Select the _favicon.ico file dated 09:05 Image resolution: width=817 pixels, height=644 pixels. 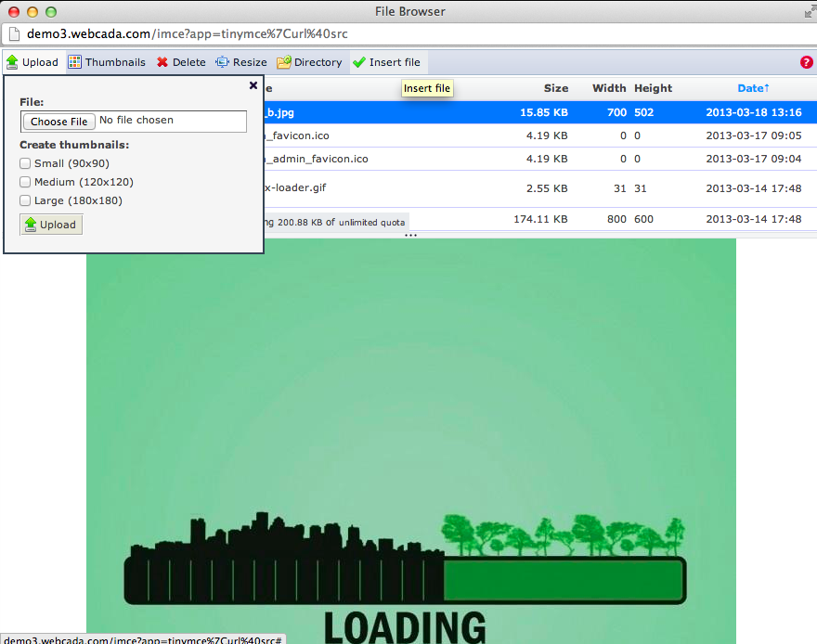pos(540,135)
